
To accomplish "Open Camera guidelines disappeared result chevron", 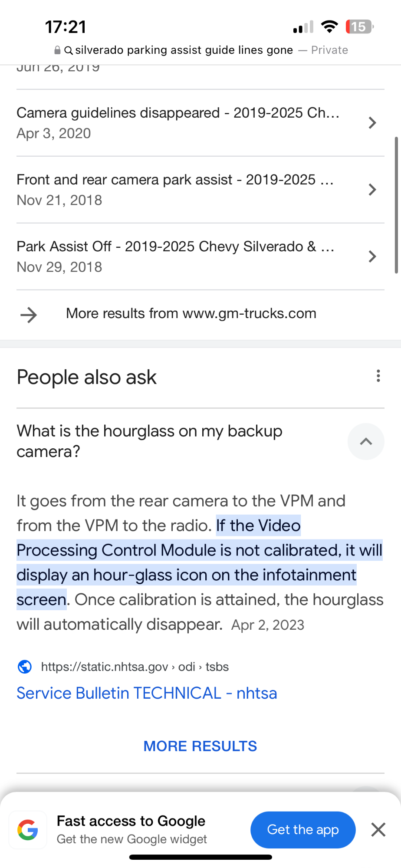I will [372, 123].
